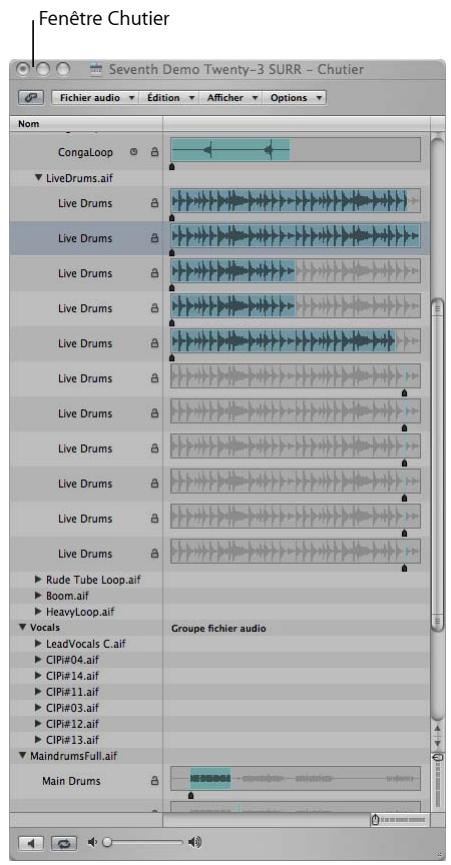The width and height of the screenshot is (451, 865).
Task: Toggle lock on first Live Drums region under LiveDrums.aif
Action: click(154, 203)
